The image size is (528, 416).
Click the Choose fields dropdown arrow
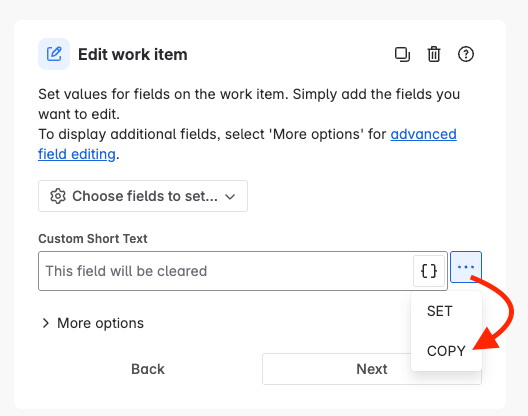coord(230,196)
